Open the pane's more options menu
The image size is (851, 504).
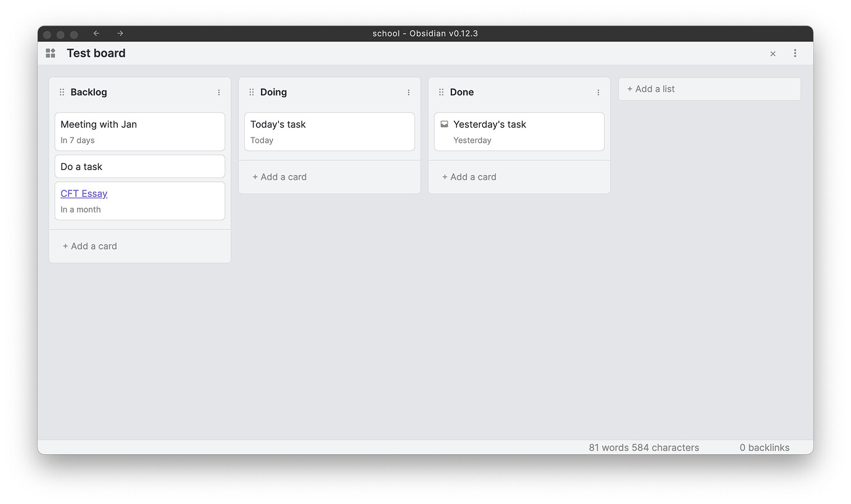[x=795, y=54]
